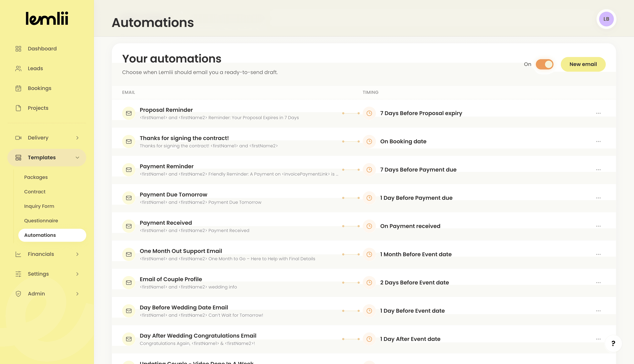The image size is (634, 364).
Task: Open more options for Email of Couple Profile
Action: [598, 282]
